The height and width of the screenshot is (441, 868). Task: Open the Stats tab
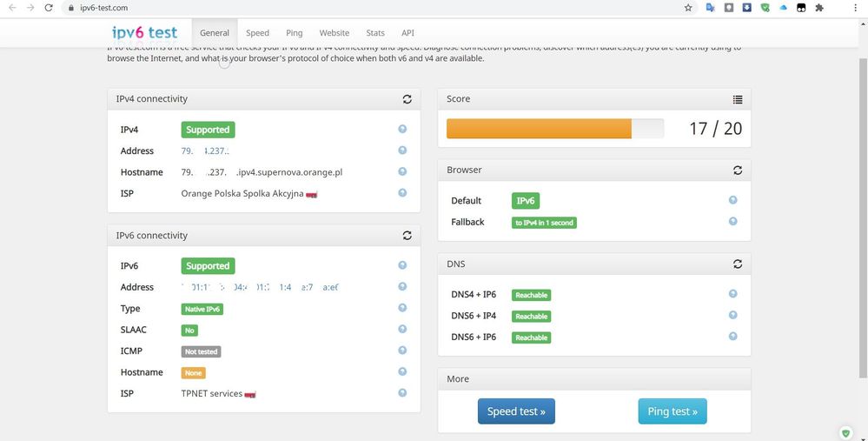click(x=375, y=33)
